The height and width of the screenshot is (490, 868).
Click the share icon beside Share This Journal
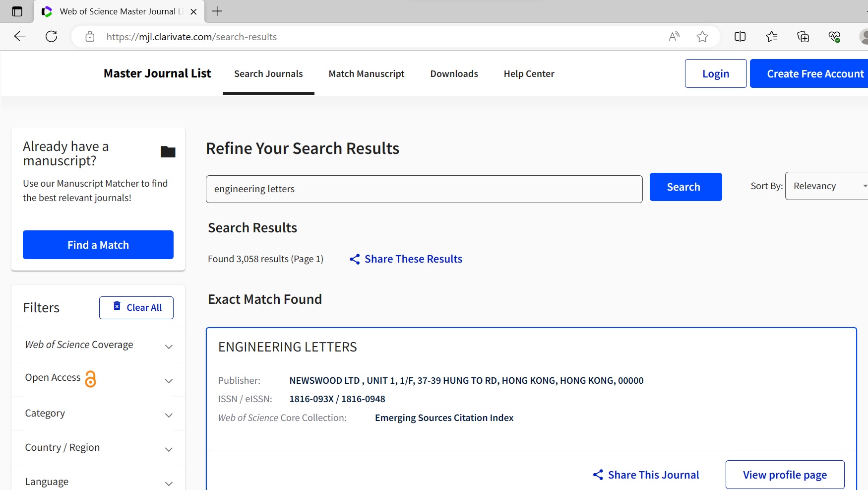pos(598,475)
